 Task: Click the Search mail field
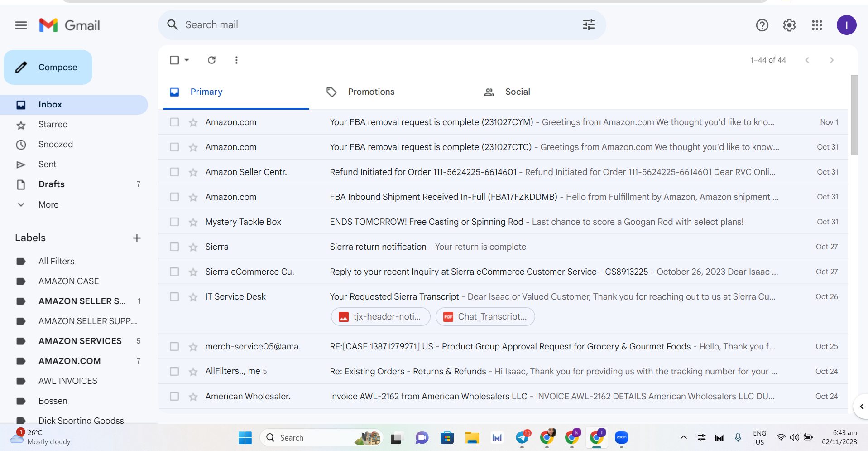coord(382,24)
